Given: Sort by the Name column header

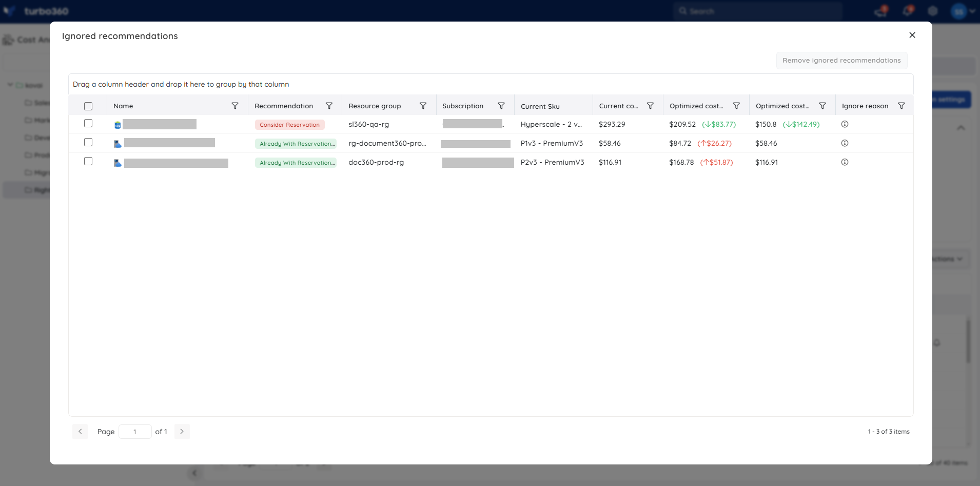Looking at the screenshot, I should click(123, 106).
